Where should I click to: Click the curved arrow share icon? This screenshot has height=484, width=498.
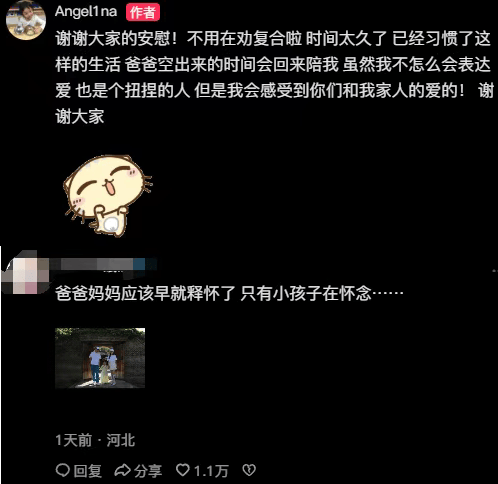tap(122, 470)
